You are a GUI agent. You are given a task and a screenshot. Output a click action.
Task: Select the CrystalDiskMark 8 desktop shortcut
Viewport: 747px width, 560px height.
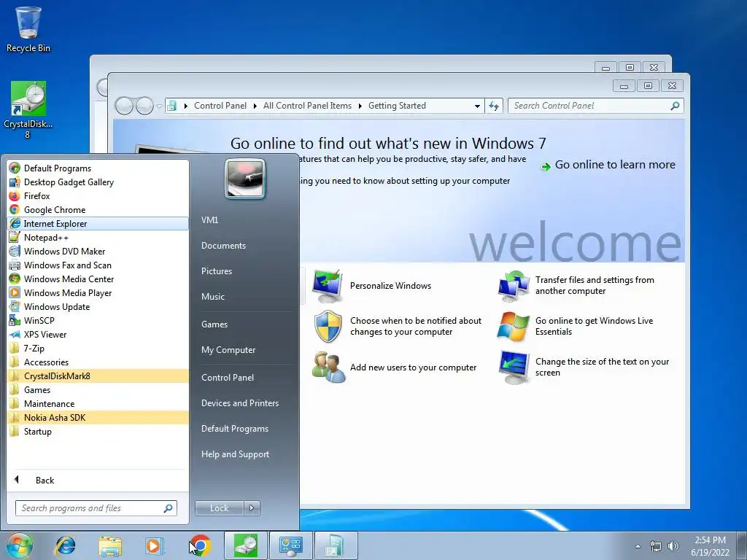(x=28, y=111)
